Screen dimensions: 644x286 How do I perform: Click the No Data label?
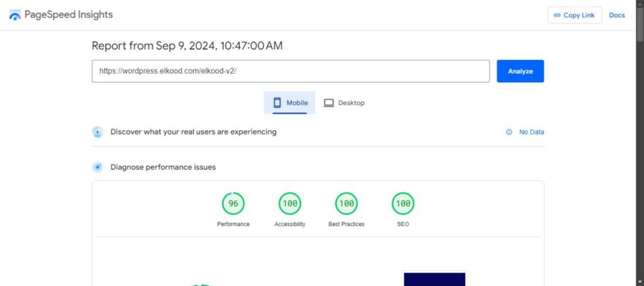pos(531,132)
